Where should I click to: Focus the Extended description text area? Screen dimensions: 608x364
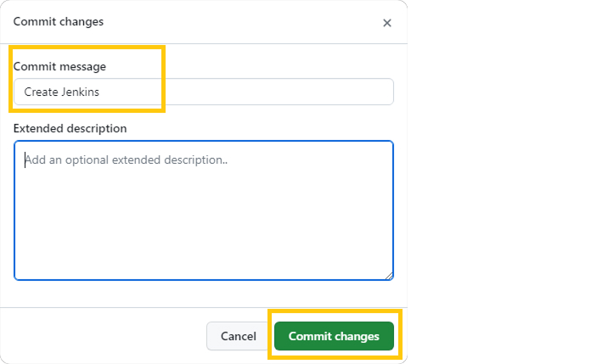pos(204,210)
